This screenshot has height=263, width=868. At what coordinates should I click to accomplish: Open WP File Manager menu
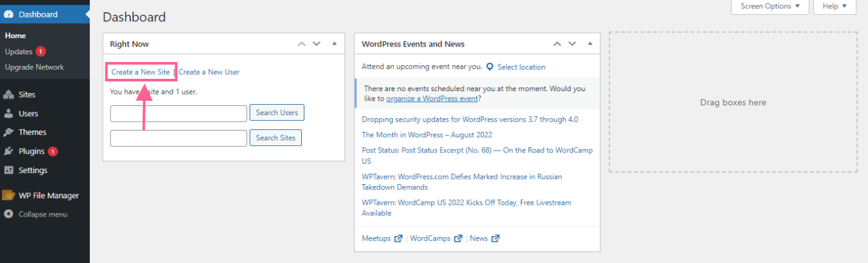point(45,195)
